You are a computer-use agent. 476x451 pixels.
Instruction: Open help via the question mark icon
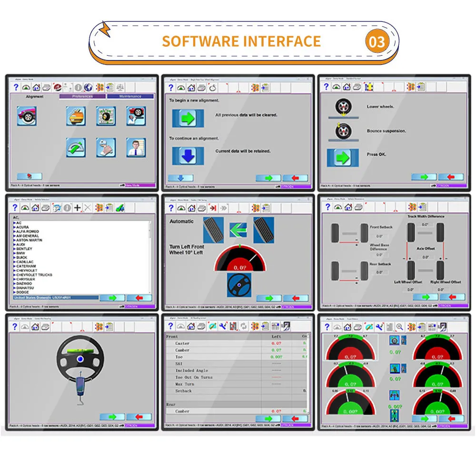coord(16,87)
